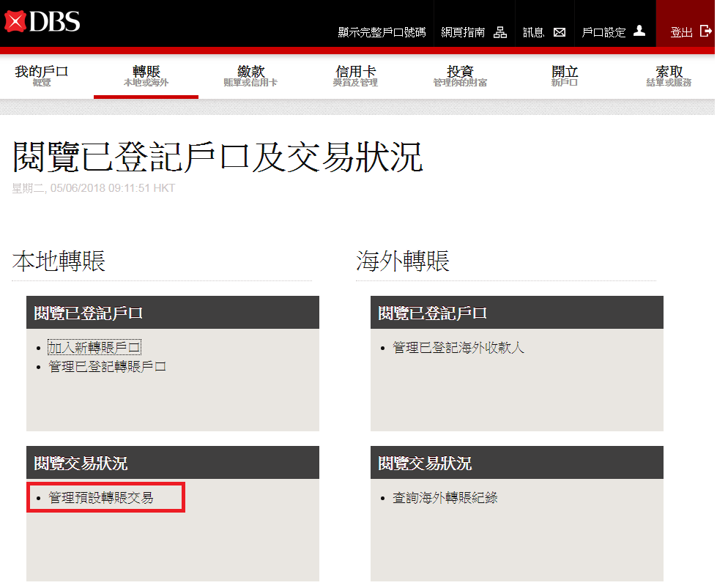
Task: Switch to the 索取 request tab
Action: 669,75
